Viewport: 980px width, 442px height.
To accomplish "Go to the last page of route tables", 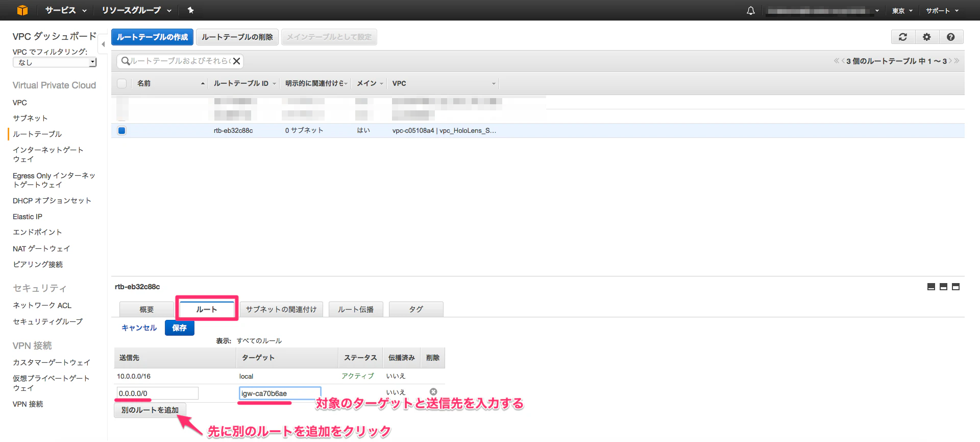I will [957, 61].
